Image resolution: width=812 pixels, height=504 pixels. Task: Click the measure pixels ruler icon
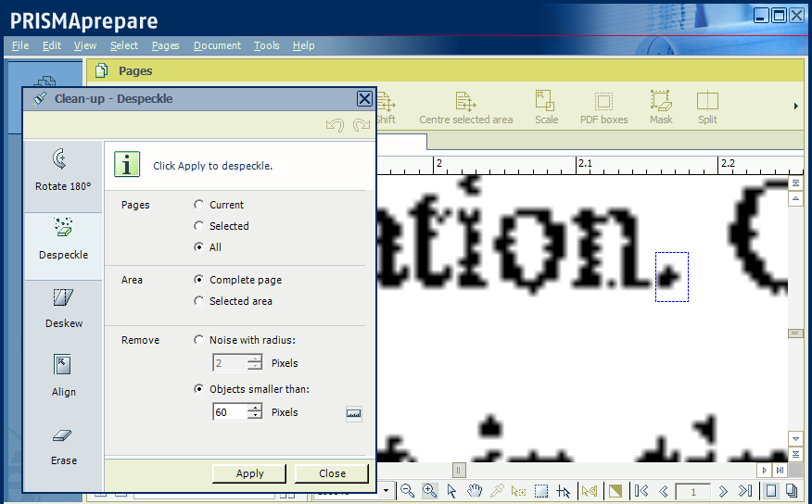tap(353, 413)
